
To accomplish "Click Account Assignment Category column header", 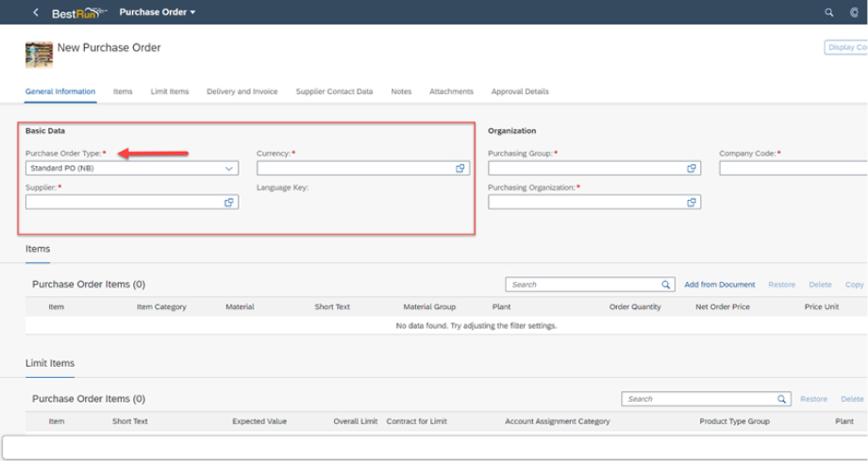I will click(558, 421).
